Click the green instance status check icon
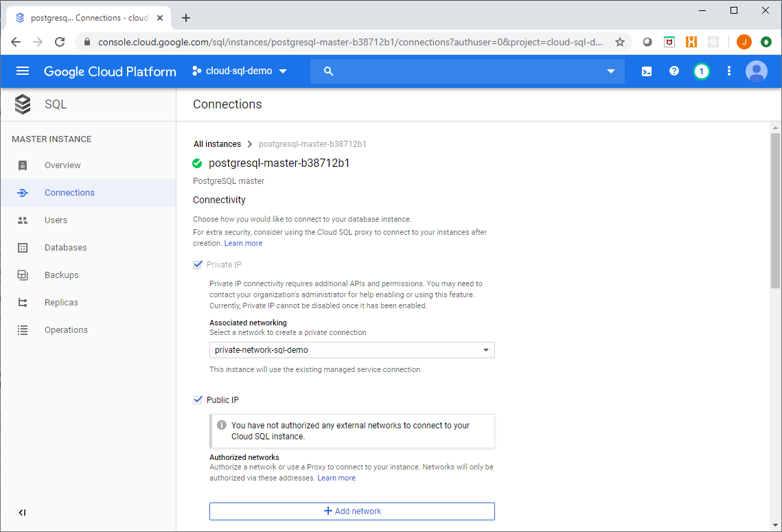Image resolution: width=782 pixels, height=532 pixels. click(198, 163)
